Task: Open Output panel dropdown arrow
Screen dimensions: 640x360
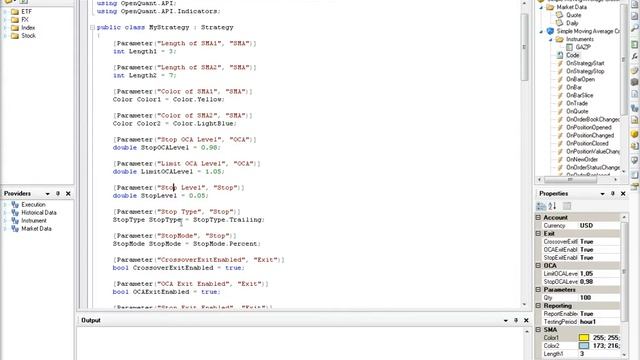Action: [x=506, y=320]
